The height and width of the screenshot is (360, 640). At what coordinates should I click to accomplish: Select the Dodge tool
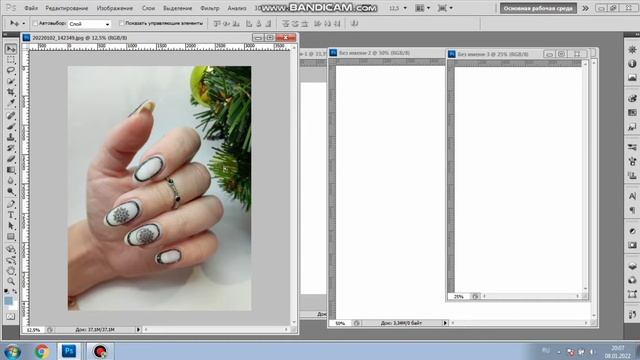point(11,191)
